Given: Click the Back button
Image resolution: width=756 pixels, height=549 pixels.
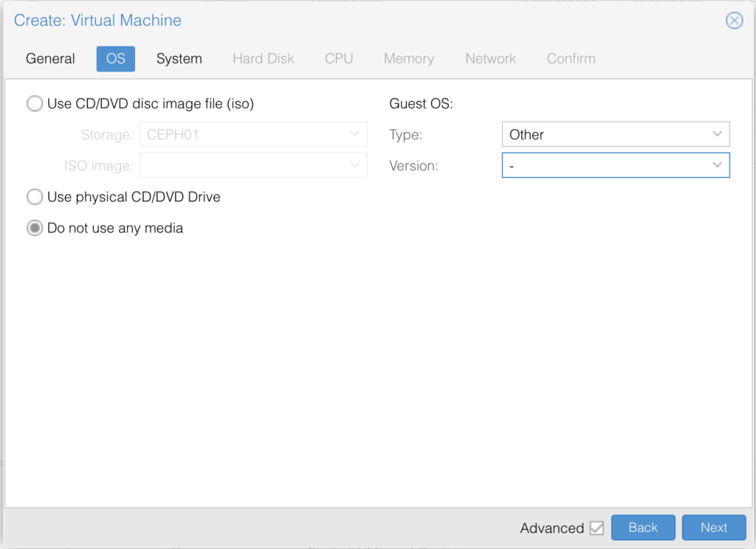Looking at the screenshot, I should (642, 528).
